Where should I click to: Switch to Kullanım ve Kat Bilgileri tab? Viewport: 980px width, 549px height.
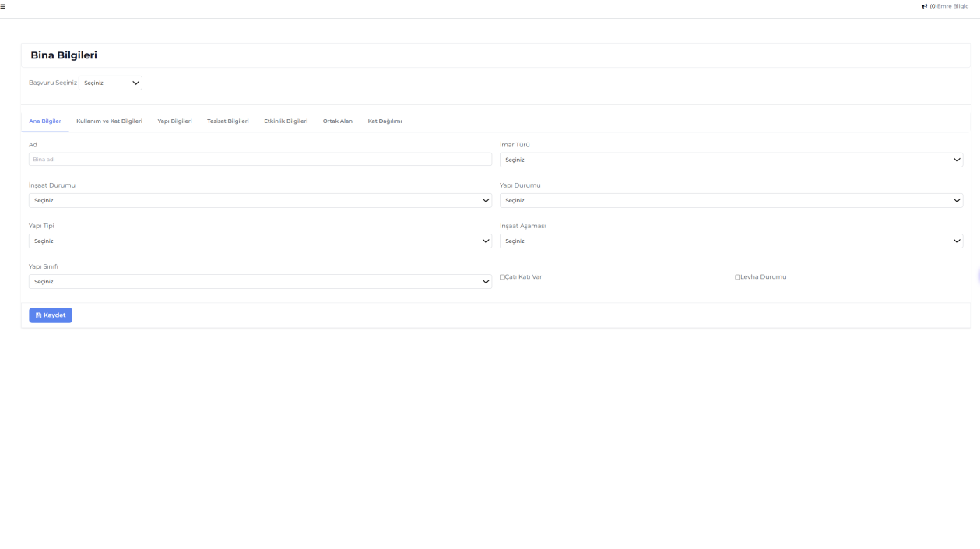pyautogui.click(x=109, y=121)
